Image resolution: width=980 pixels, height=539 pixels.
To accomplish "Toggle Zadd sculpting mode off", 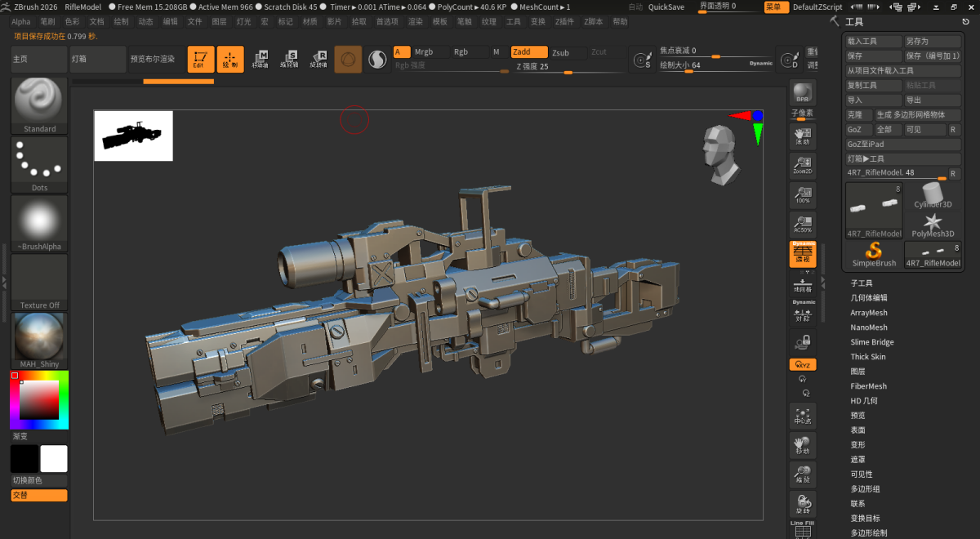I will (528, 51).
